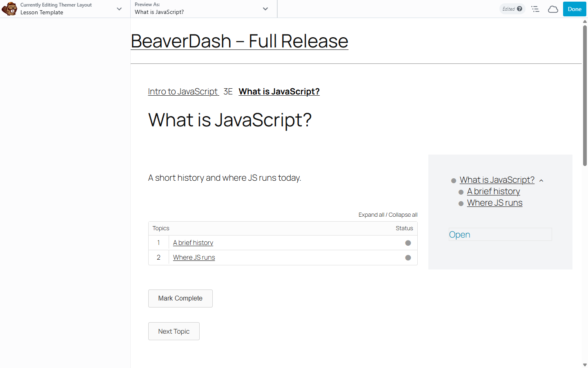Viewport: 588px width, 368px height.
Task: Click the bold What is JavaScript? breadcrumb
Action: point(279,91)
